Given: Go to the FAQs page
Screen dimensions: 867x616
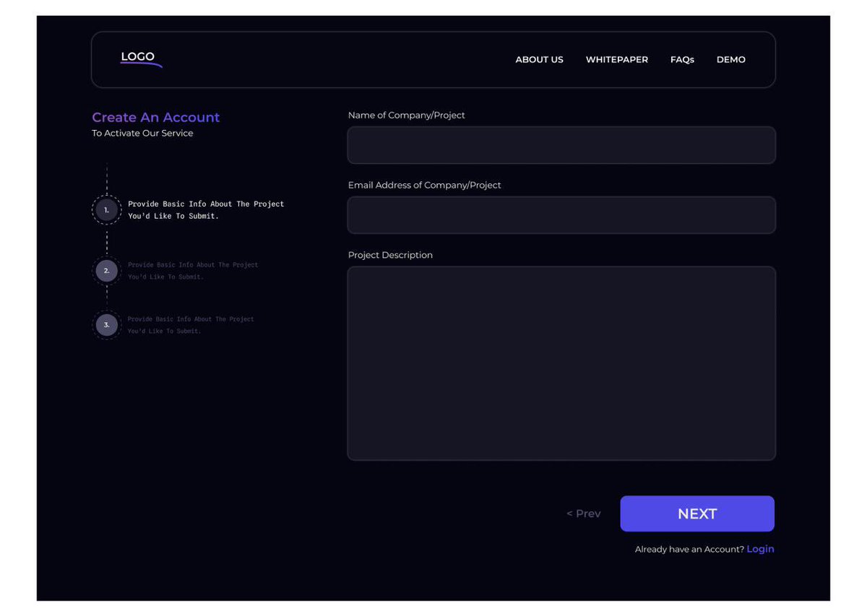Looking at the screenshot, I should point(682,60).
